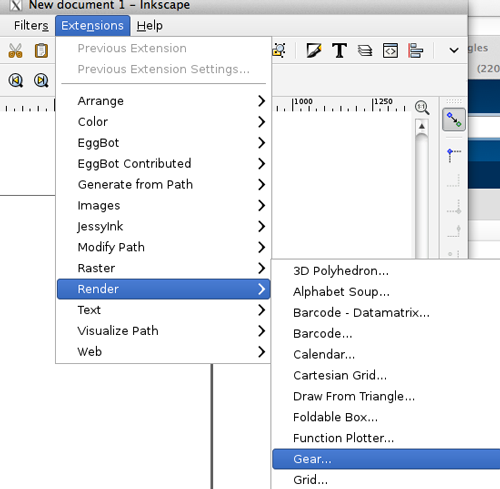Open the Layers dialog icon
Image resolution: width=500 pixels, height=489 pixels.
coord(365,51)
